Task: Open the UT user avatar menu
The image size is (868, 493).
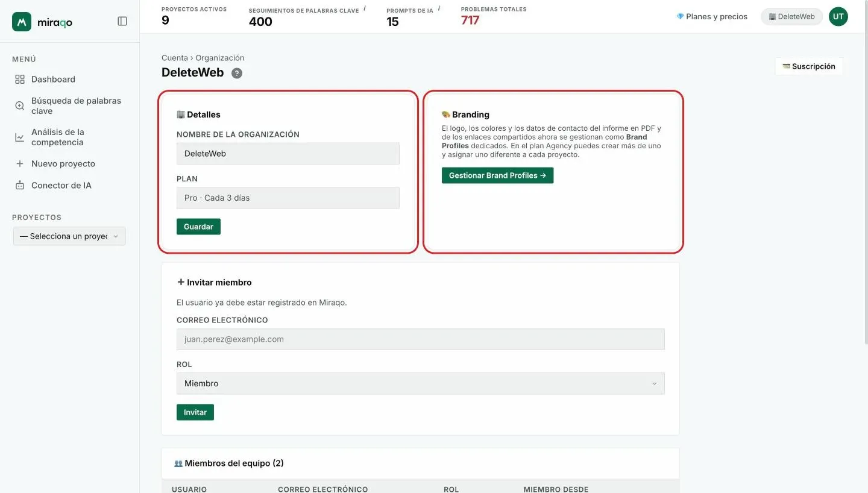Action: (x=838, y=16)
